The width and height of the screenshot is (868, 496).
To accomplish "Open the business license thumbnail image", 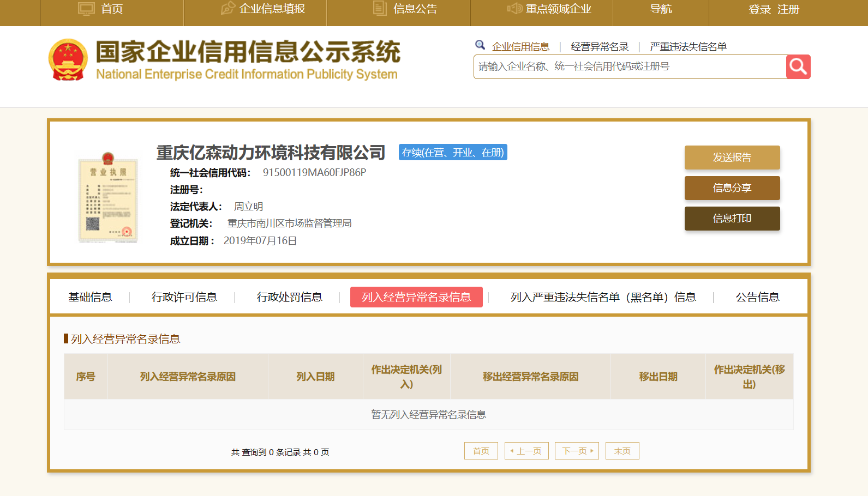I will (x=108, y=197).
